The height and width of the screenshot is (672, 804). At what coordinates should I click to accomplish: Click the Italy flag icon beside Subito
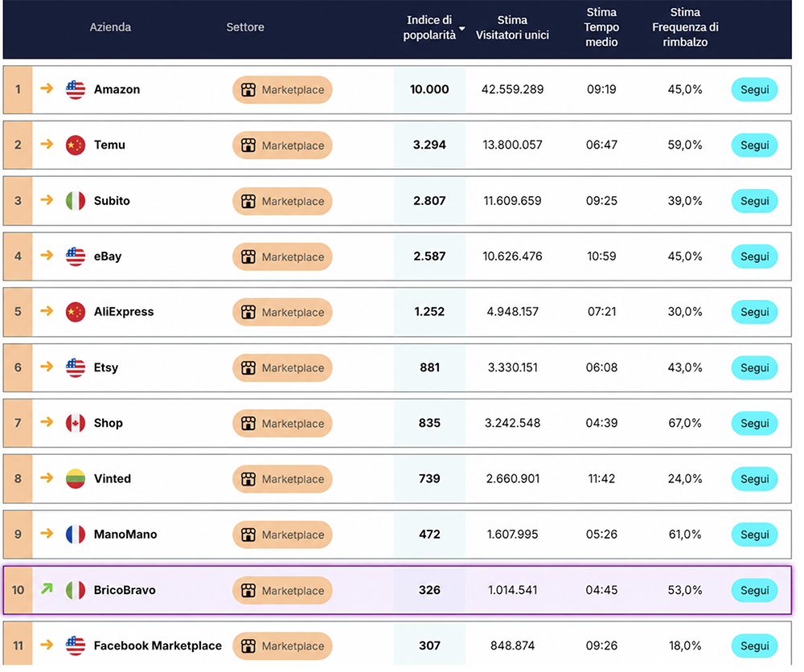click(76, 201)
